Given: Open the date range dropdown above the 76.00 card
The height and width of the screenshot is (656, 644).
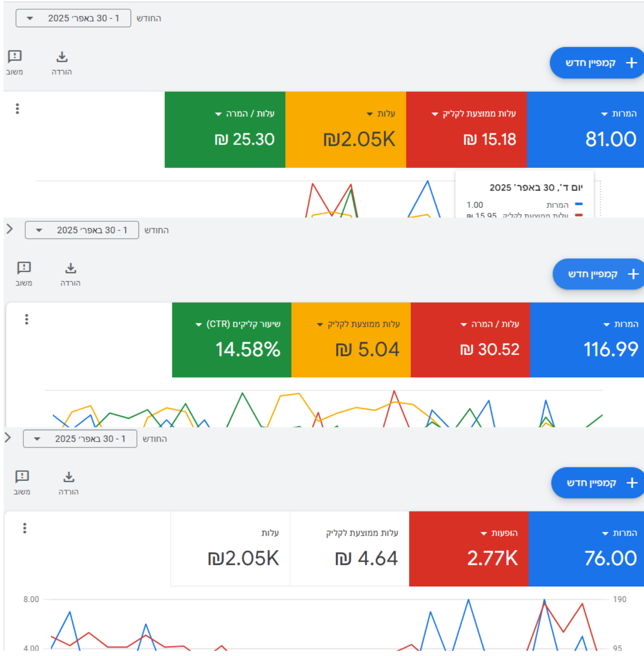Looking at the screenshot, I should [80, 439].
